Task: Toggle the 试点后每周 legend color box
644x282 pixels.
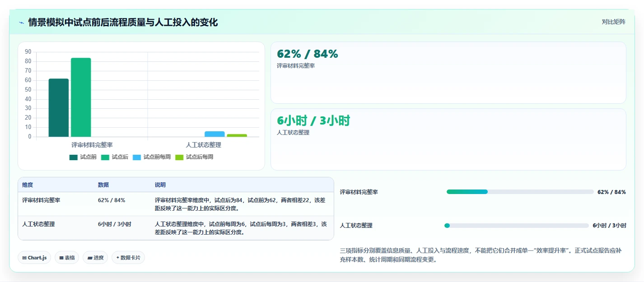Action: [180, 157]
